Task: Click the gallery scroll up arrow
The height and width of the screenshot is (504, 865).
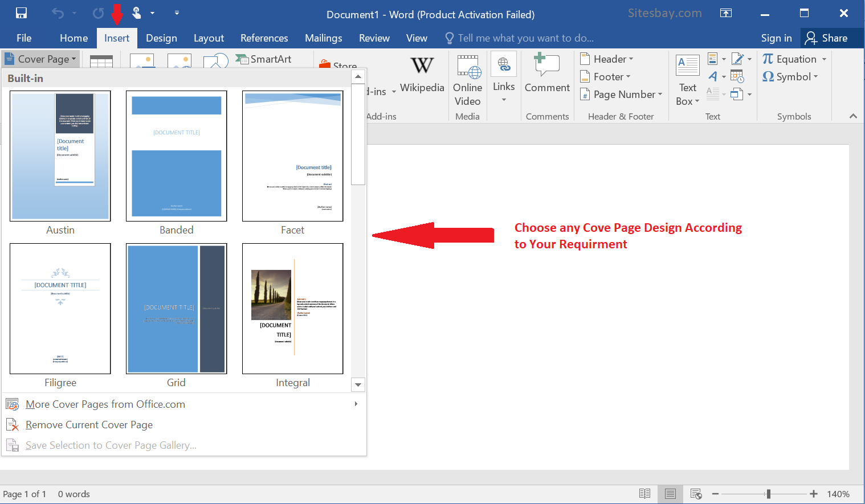Action: tap(358, 76)
